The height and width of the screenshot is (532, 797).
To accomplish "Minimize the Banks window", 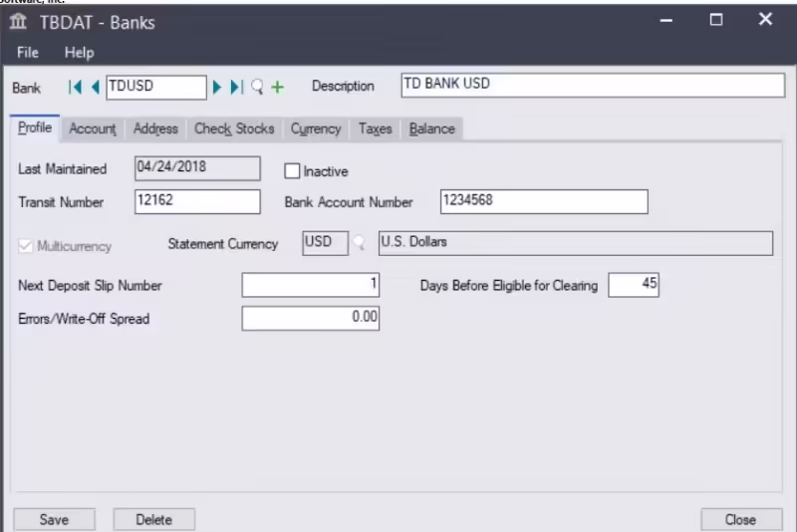I will tap(666, 20).
